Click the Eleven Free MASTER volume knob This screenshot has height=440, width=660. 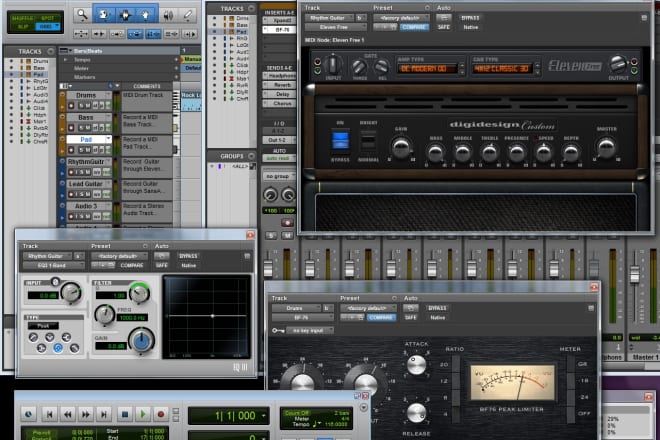pyautogui.click(x=606, y=147)
